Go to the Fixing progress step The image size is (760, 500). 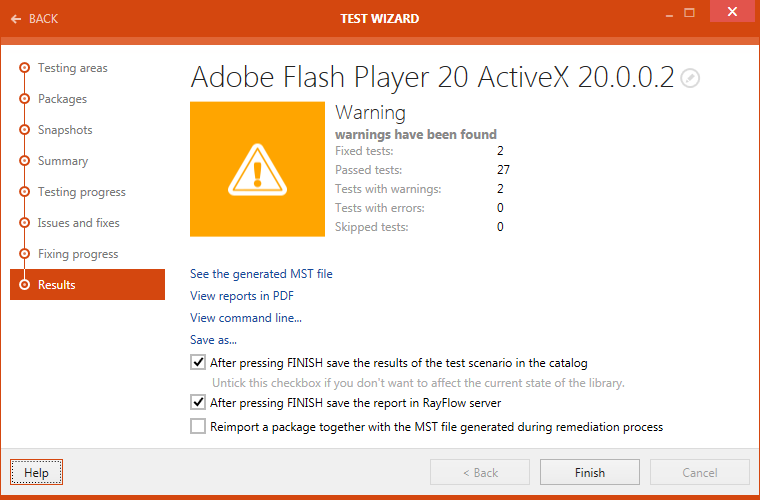[x=78, y=254]
